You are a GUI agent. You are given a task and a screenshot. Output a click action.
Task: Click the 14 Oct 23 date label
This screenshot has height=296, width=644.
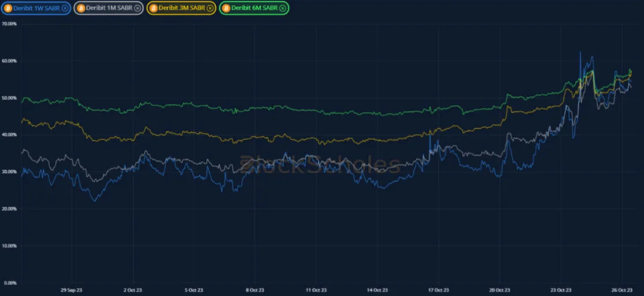coord(378,290)
